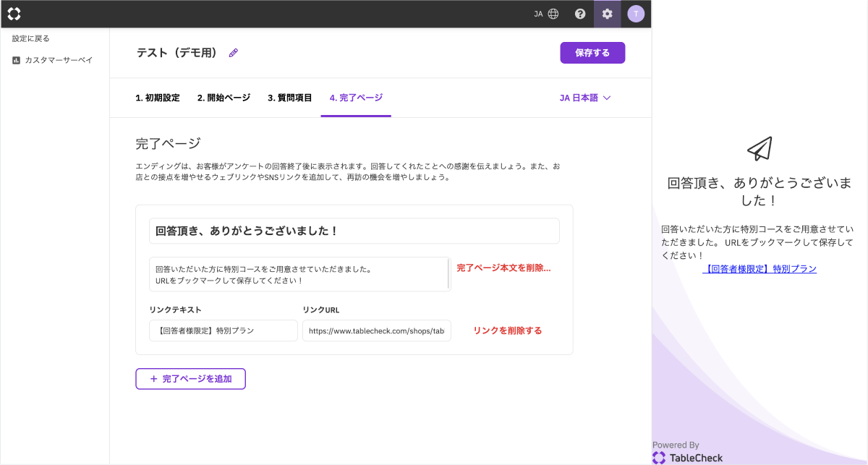This screenshot has width=868, height=465.
Task: Go back via 設定に戻る
Action: click(31, 38)
